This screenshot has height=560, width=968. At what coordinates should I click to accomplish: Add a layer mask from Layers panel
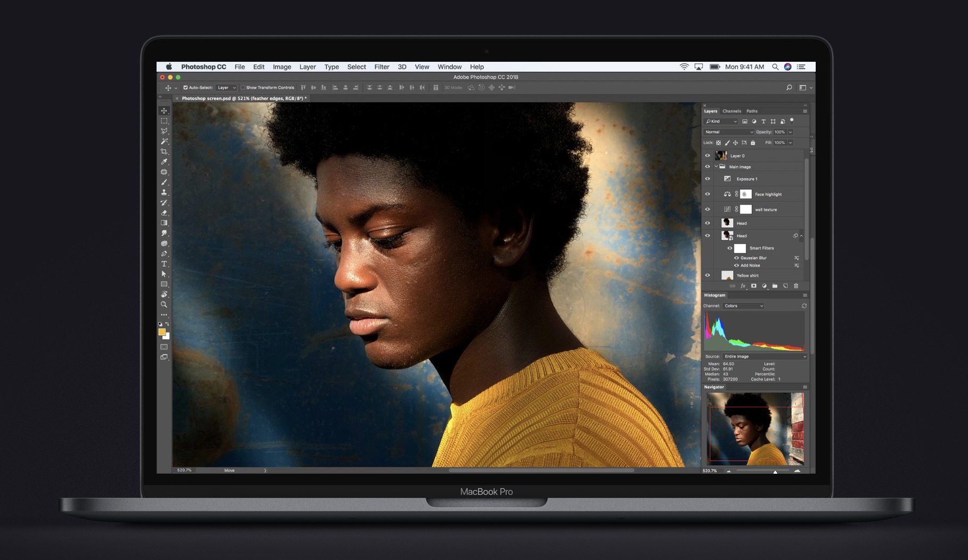(x=753, y=286)
